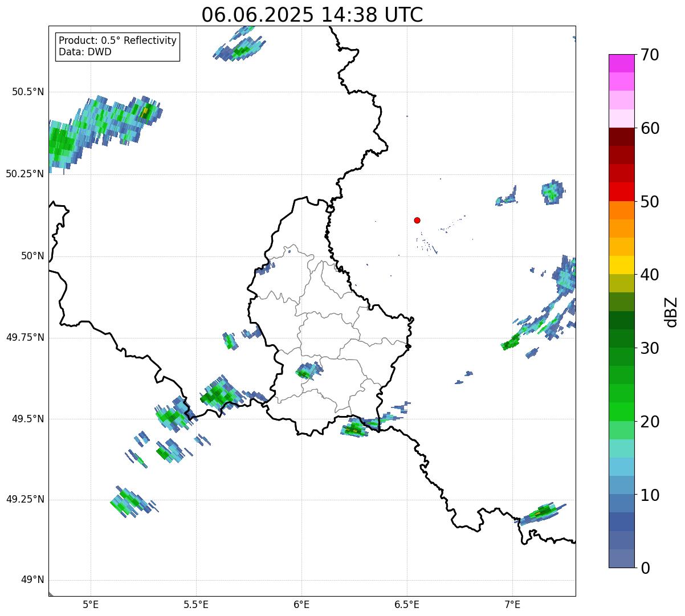Click the 50 tick label on colorbar
685x616 pixels.
coord(650,202)
